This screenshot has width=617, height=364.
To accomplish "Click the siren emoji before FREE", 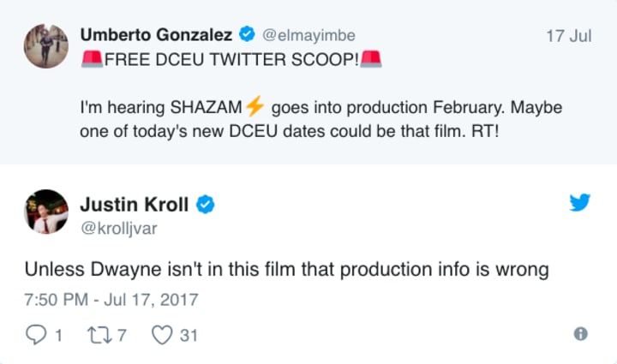I will [91, 58].
